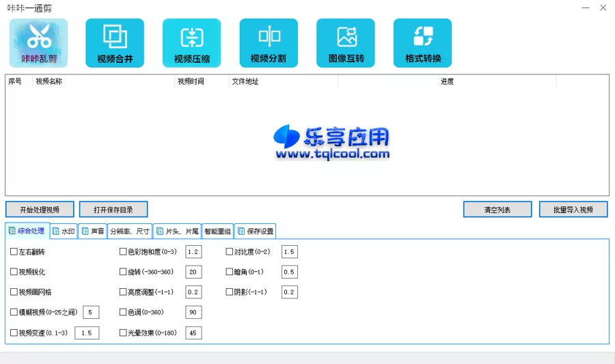615x364 pixels.
Task: Enable the 对比度 checkbox
Action: coord(230,251)
